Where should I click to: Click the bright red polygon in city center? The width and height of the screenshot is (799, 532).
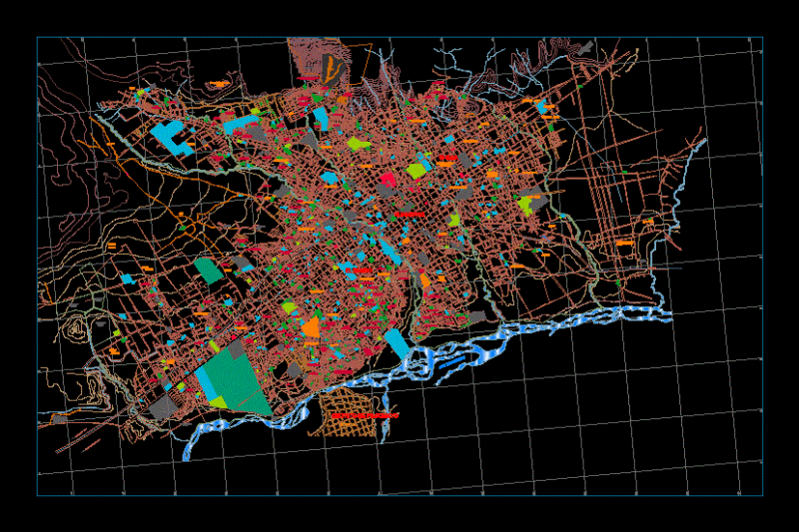pyautogui.click(x=389, y=179)
